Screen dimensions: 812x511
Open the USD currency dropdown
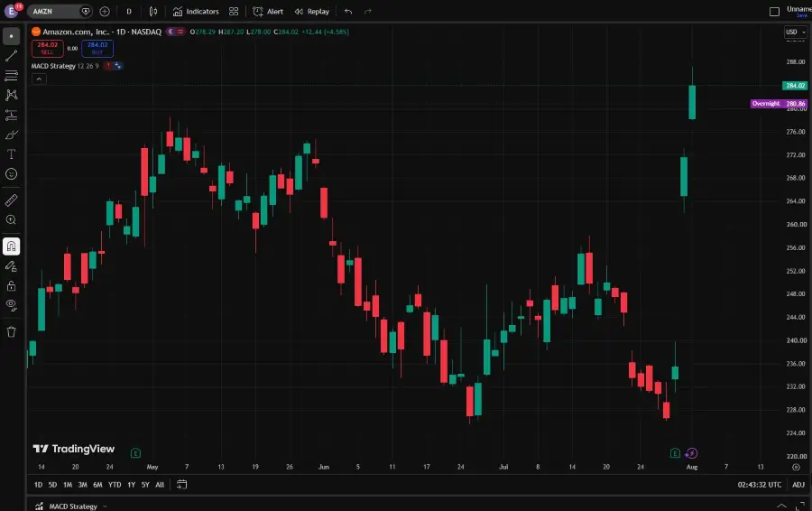tap(796, 33)
